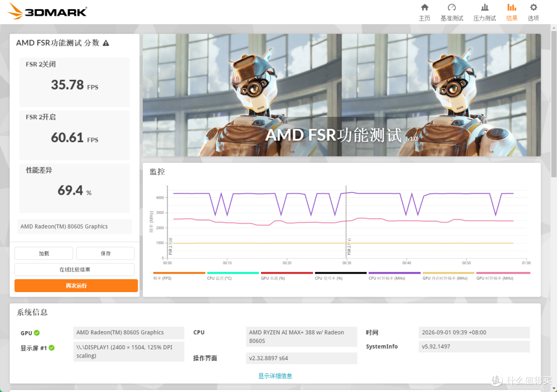Open the Home (主页) icon

point(424,7)
